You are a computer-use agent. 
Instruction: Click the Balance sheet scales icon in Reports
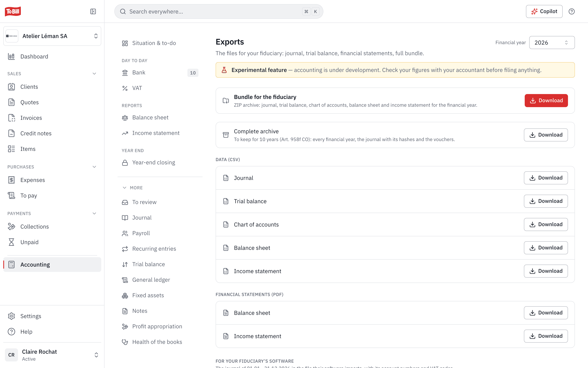coord(125,118)
